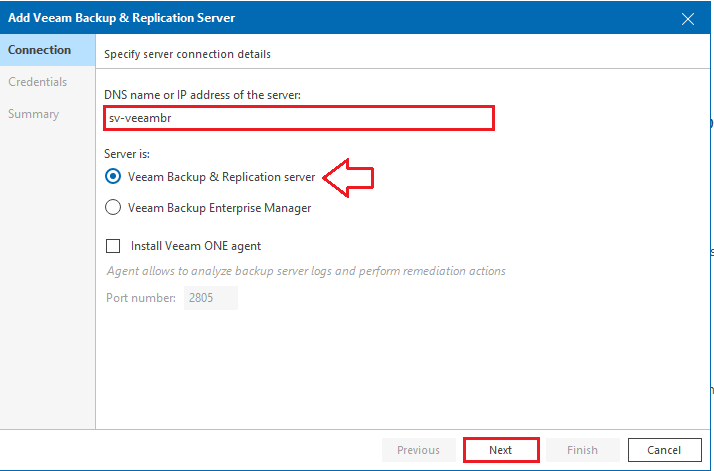Choose the Veeam Backup Enterprise Manager radio button
This screenshot has width=714, height=471.
113,208
